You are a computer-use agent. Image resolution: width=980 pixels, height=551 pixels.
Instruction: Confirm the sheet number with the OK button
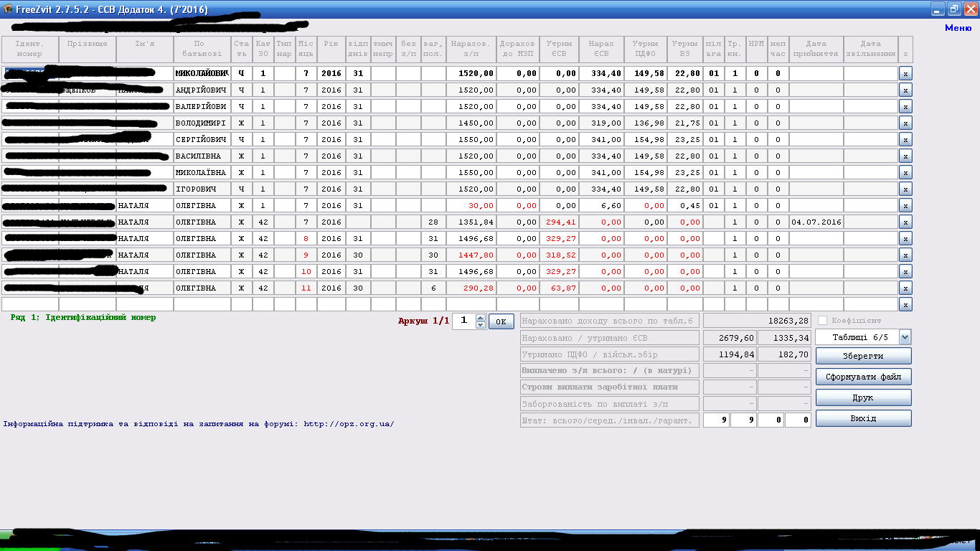pyautogui.click(x=501, y=321)
